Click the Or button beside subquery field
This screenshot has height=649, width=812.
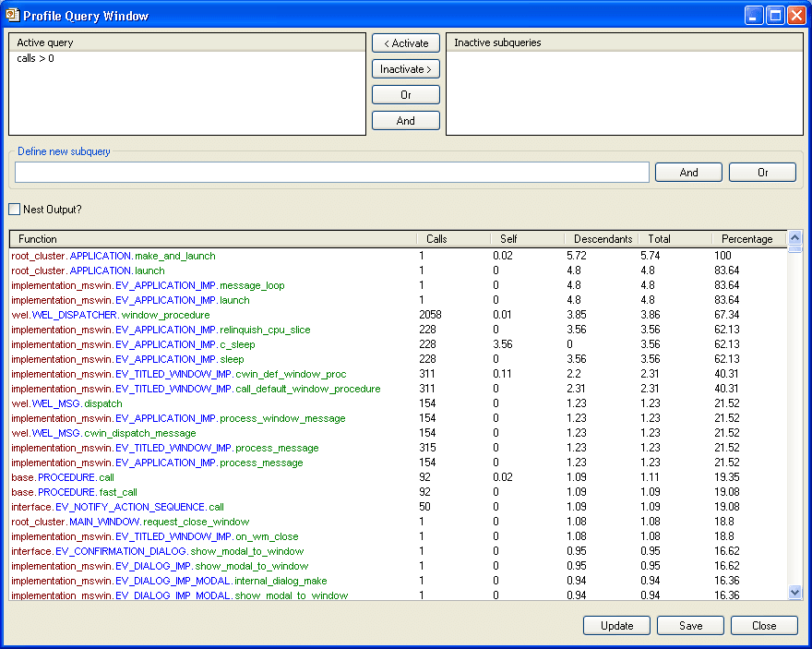[762, 173]
